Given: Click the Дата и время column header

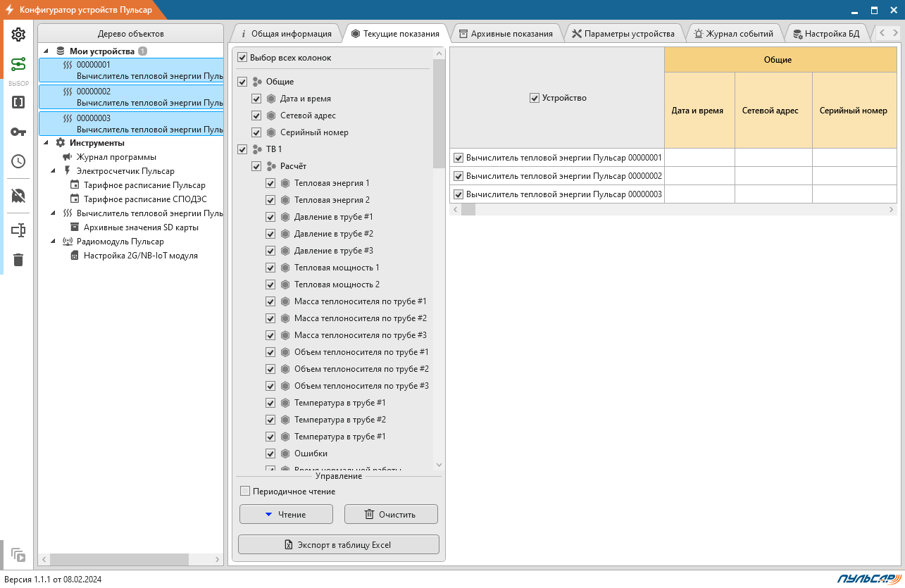Looking at the screenshot, I should coord(699,110).
